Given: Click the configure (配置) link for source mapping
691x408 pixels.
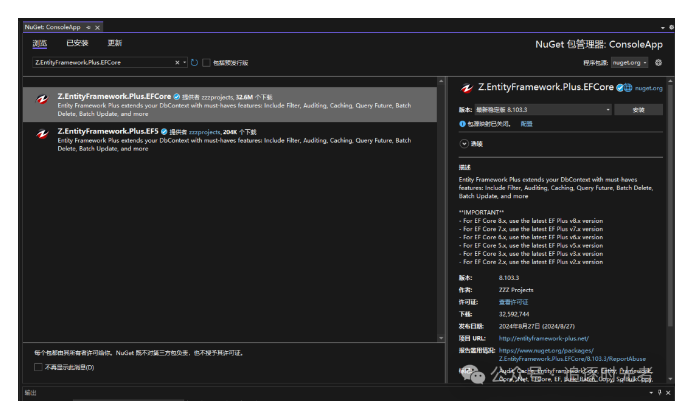Looking at the screenshot, I should [527, 124].
